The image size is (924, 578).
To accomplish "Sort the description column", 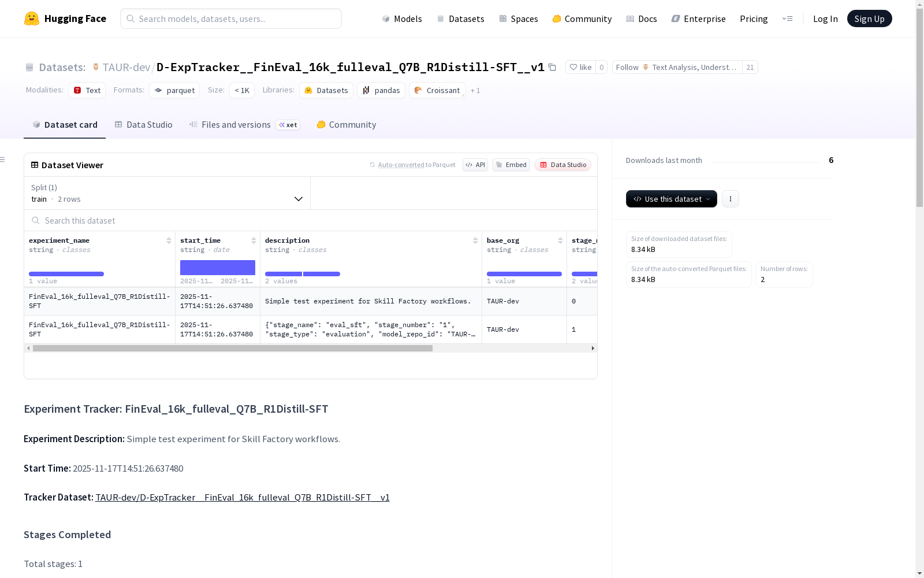I will point(475,240).
